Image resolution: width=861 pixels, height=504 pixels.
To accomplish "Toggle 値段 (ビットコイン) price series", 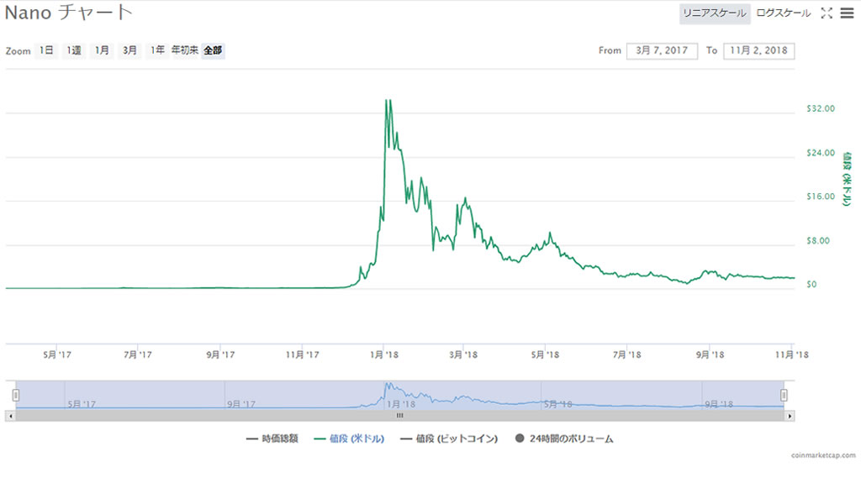I will [x=450, y=438].
